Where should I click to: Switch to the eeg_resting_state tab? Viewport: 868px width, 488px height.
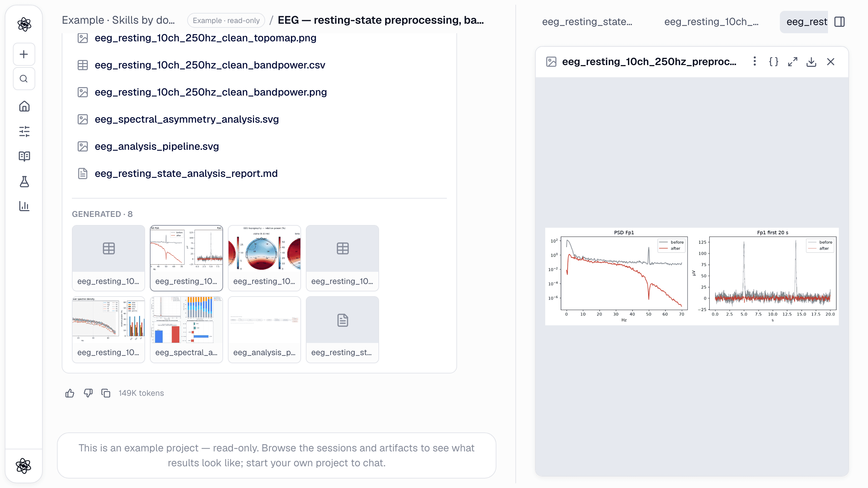tap(587, 22)
